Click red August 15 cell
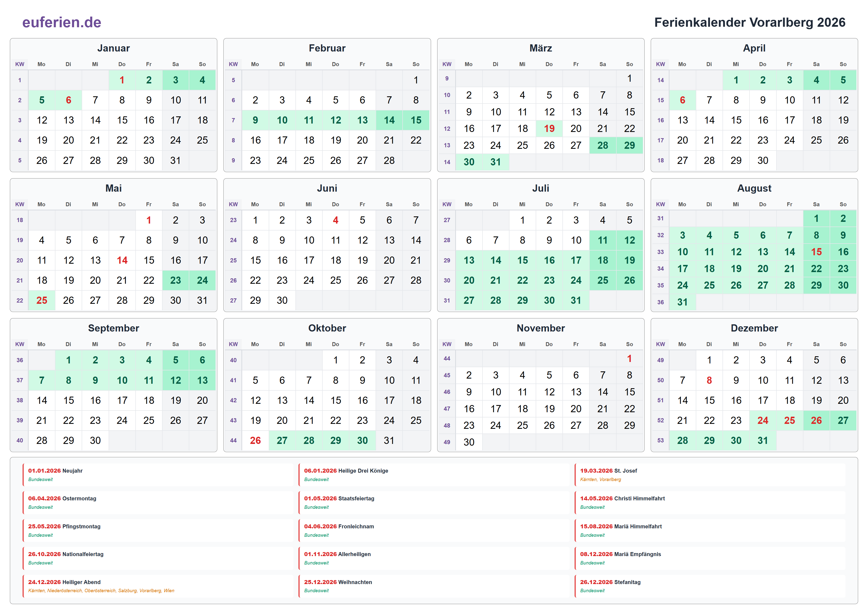868x614 pixels. [816, 252]
